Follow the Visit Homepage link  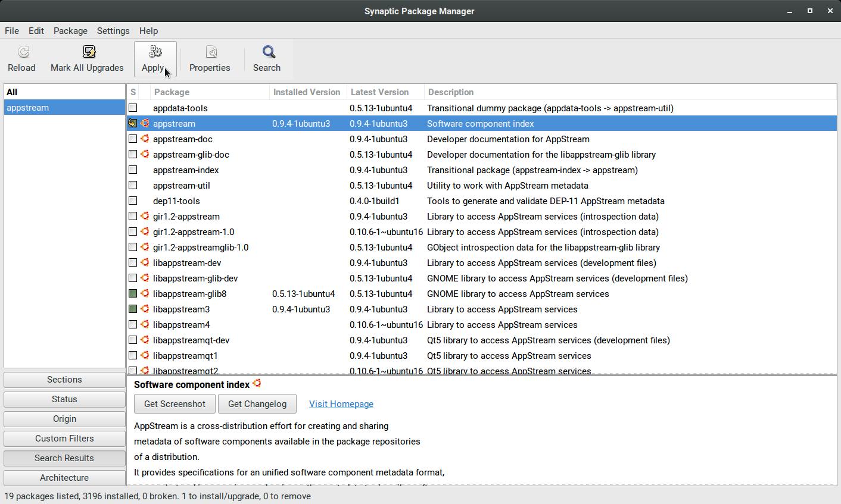[x=341, y=404]
